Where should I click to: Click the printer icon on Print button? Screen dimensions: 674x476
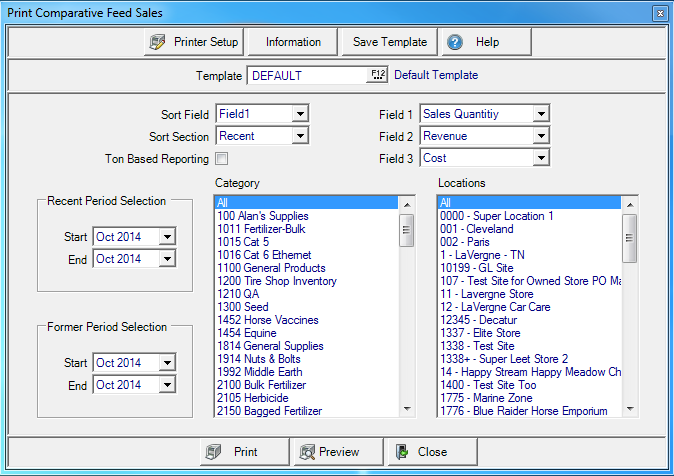point(212,452)
